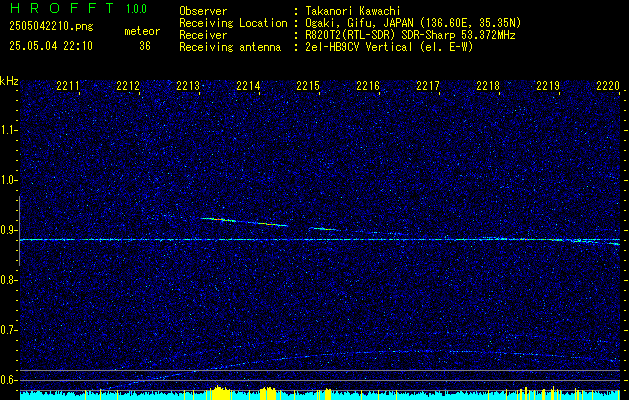Click the timestamp 25.05.04 22:10
629x400 pixels.
[51, 46]
